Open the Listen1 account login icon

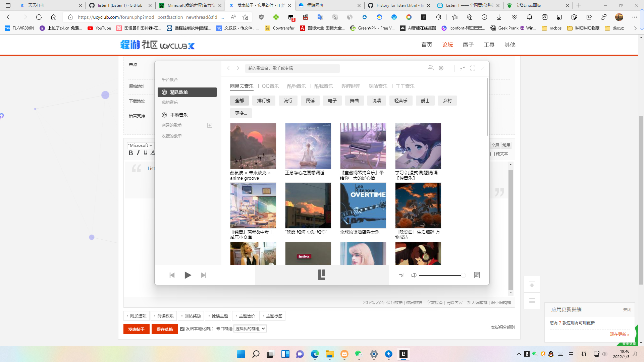[x=431, y=68]
